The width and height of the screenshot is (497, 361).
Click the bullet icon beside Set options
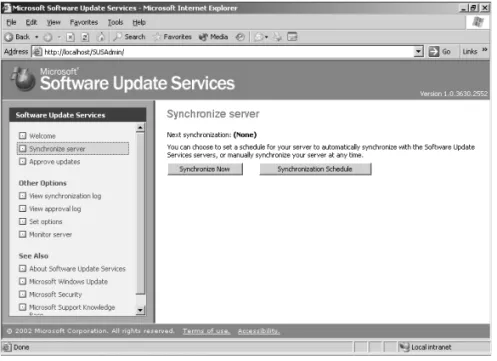coord(22,221)
